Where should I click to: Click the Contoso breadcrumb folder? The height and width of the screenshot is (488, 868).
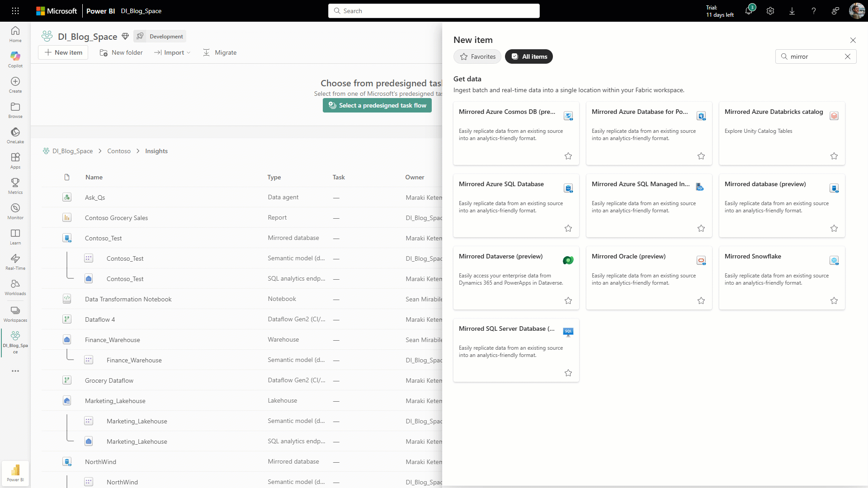point(119,151)
